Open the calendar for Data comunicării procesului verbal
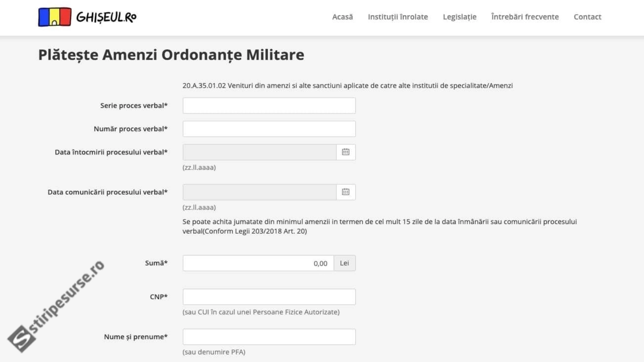The height and width of the screenshot is (362, 644). coord(346,192)
